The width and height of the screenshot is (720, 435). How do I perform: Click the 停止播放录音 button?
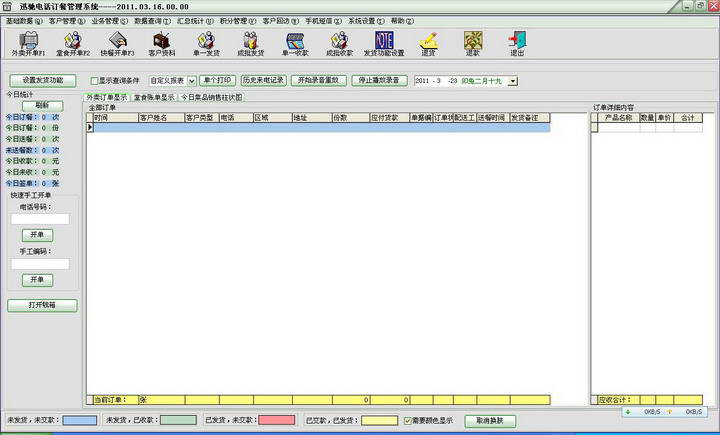click(x=379, y=80)
